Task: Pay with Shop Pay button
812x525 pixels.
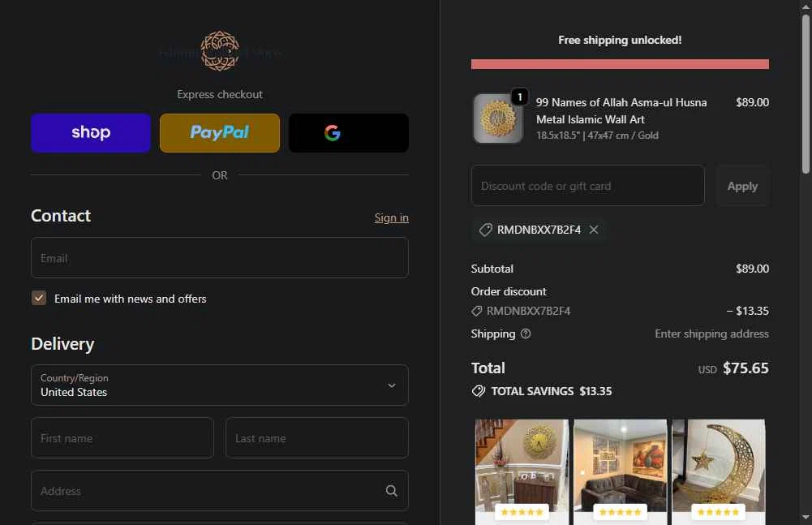Action: [91, 133]
